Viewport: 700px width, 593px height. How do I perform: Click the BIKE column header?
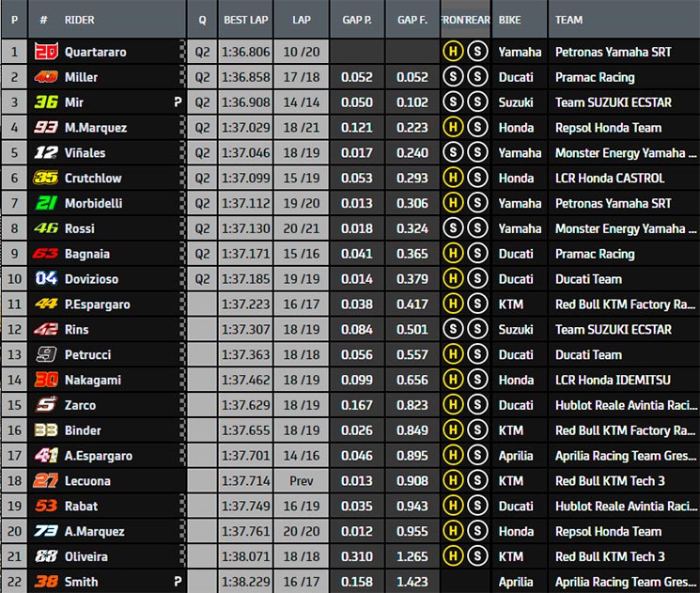point(509,20)
